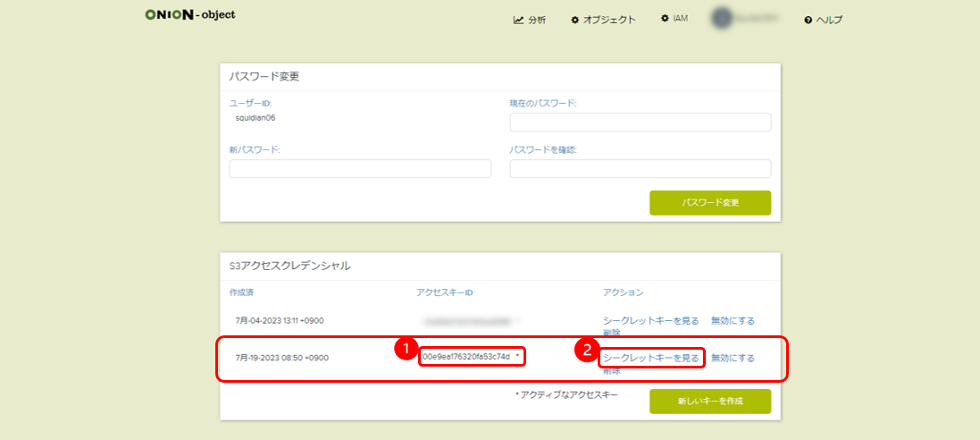Open the オブジェクト menu
The image size is (980, 440).
609,20
